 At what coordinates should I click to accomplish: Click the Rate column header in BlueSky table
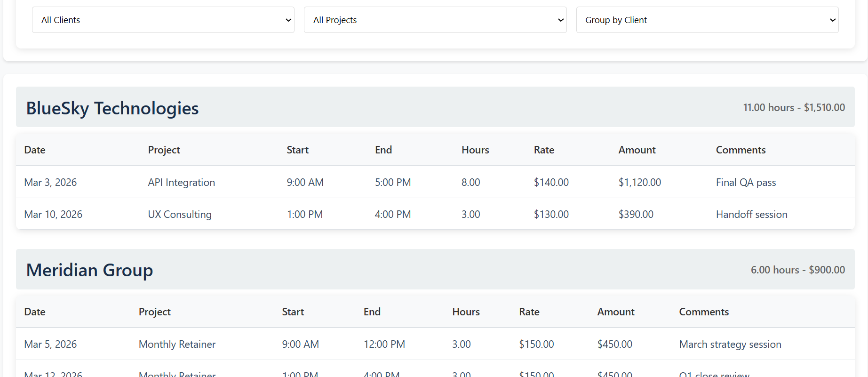(544, 150)
